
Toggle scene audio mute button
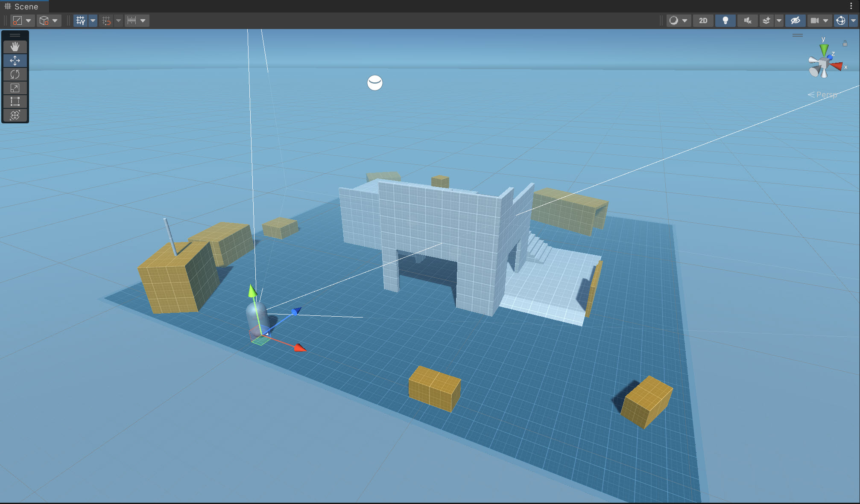[x=747, y=20]
